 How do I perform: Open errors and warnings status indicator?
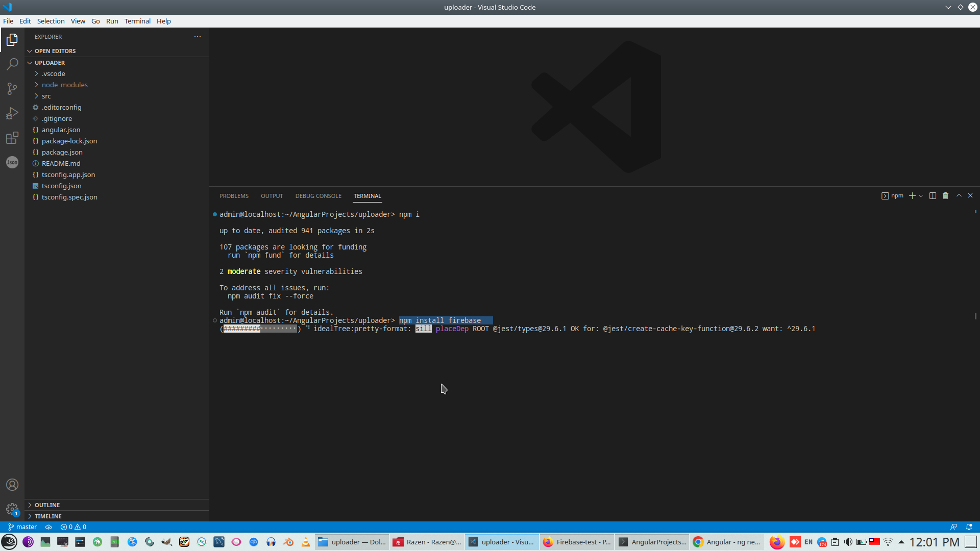coord(73,527)
